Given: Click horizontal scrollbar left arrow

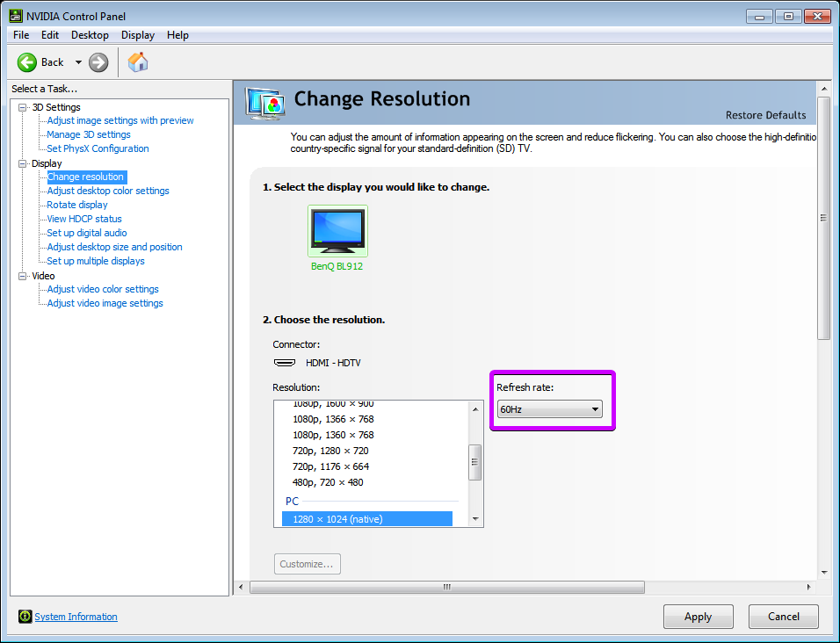Looking at the screenshot, I should pos(241,588).
